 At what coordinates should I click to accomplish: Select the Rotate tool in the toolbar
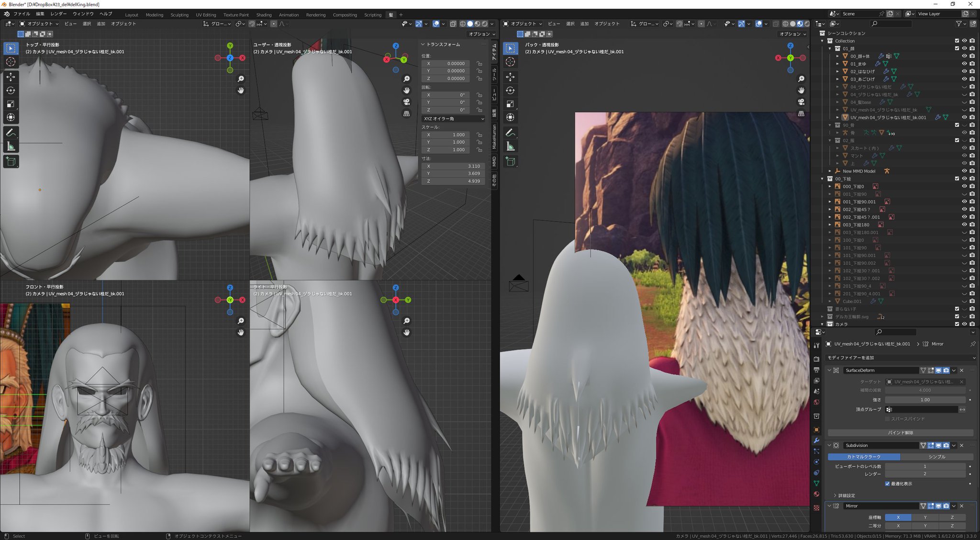click(x=11, y=90)
